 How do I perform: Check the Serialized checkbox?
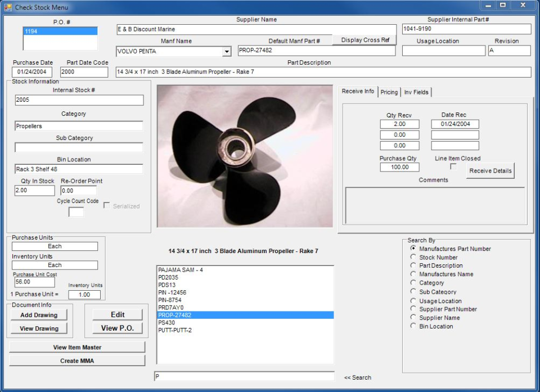(106, 206)
